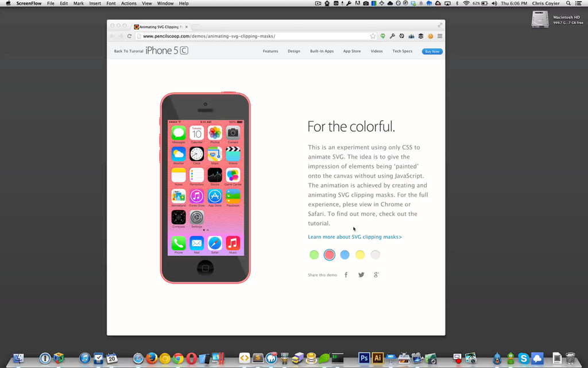
Task: Open Keynote from the dock
Action: (x=390, y=358)
